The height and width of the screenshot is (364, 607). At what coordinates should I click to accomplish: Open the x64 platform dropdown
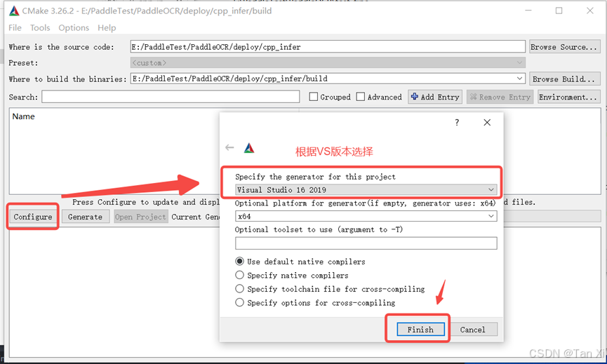click(366, 216)
